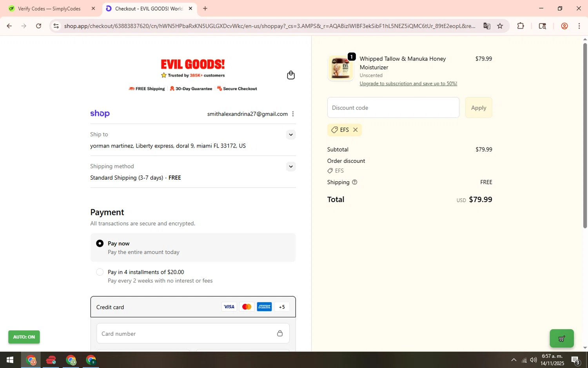Click the Shop logo
Image resolution: width=588 pixels, height=368 pixels.
point(100,114)
